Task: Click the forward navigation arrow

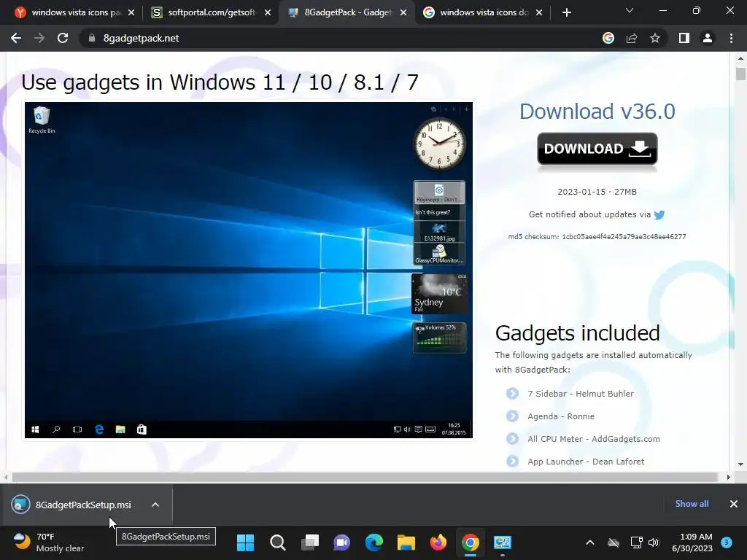Action: coord(39,38)
